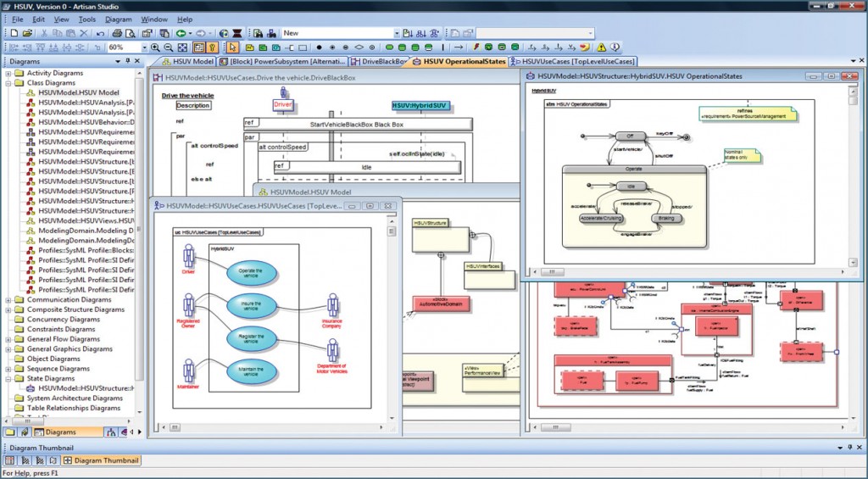The width and height of the screenshot is (868, 479).
Task: Click the yellow folder pane icon beside Diagrams
Action: pyautogui.click(x=10, y=432)
